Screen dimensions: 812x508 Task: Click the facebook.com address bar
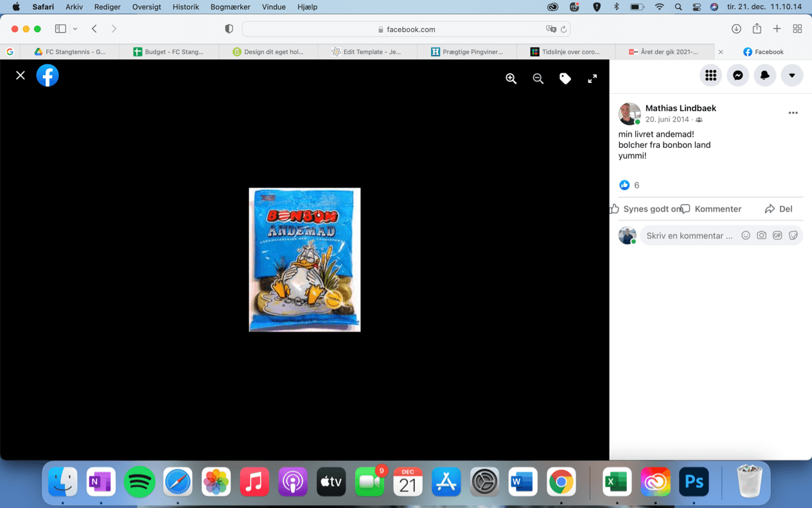tap(406, 29)
